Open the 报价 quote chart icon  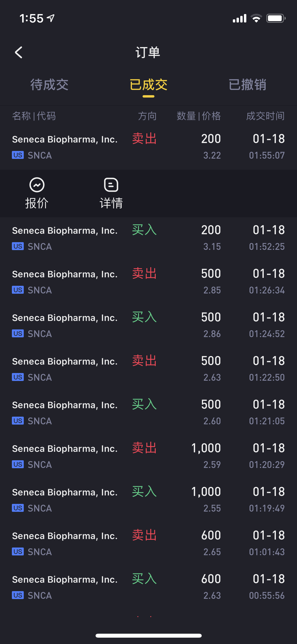tap(37, 185)
